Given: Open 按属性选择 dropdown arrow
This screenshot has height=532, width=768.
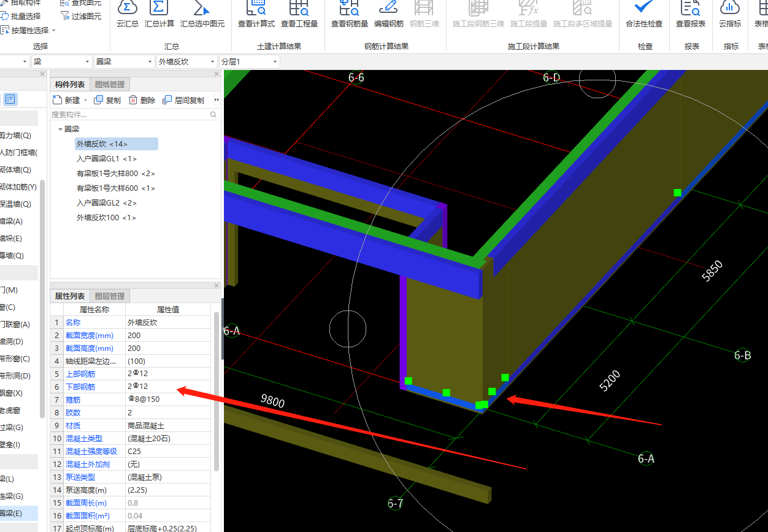Looking at the screenshot, I should pyautogui.click(x=54, y=30).
